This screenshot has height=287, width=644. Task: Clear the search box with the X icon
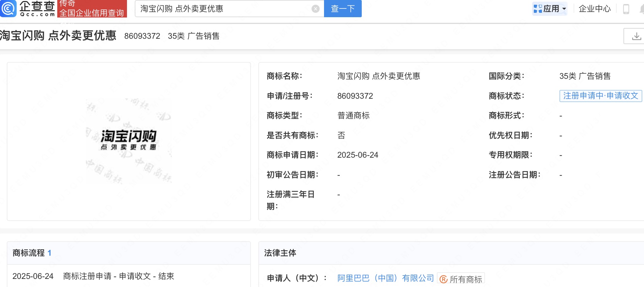click(x=316, y=9)
